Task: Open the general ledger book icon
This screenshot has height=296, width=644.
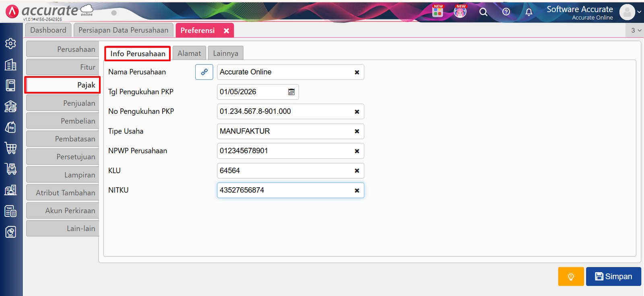Action: tap(11, 85)
